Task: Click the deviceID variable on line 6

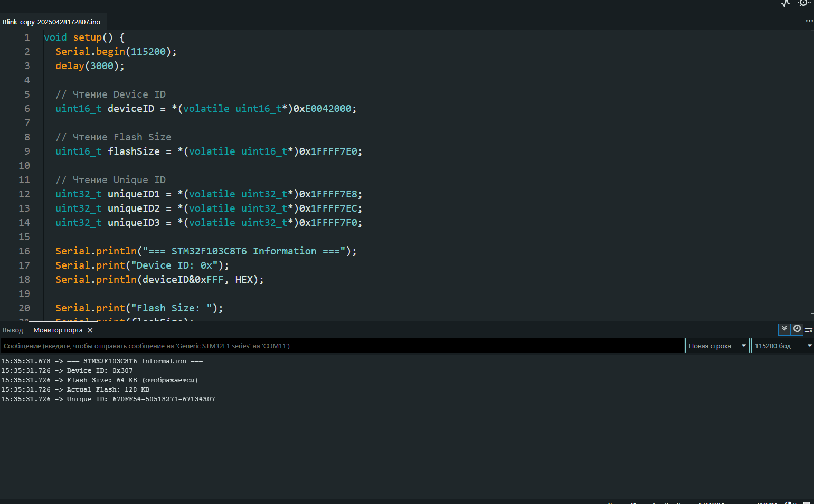Action: [131, 109]
